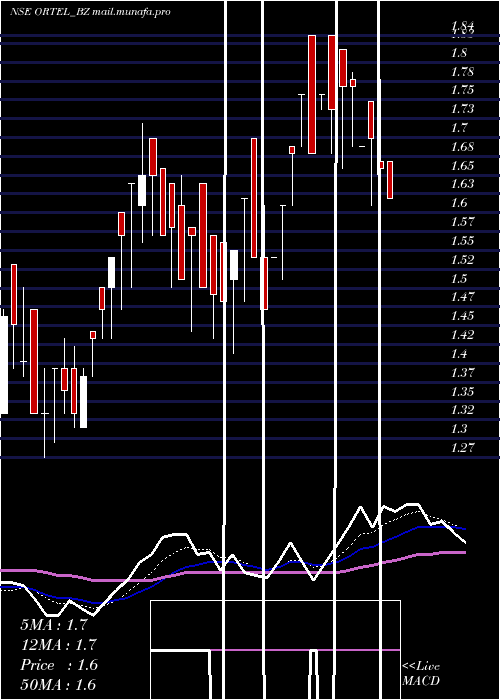Select the 1.35 price axis label
The height and width of the screenshot is (700, 500).
point(462,392)
